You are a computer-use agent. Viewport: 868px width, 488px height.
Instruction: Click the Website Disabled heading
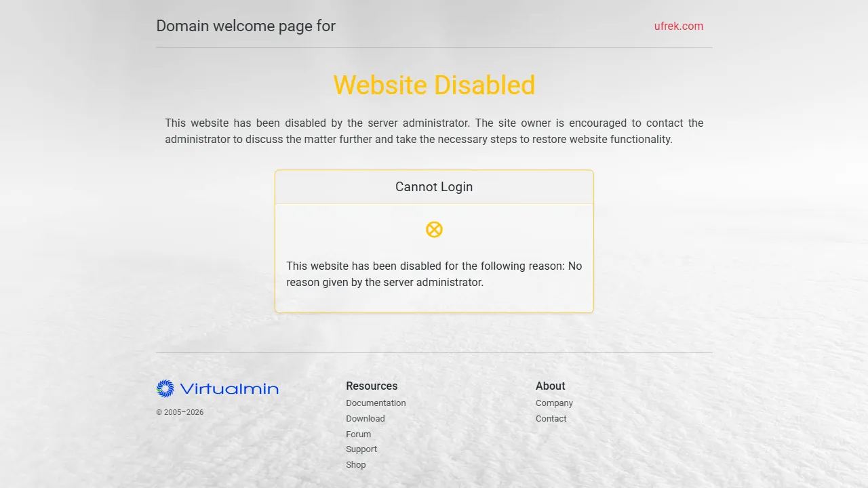click(x=434, y=85)
